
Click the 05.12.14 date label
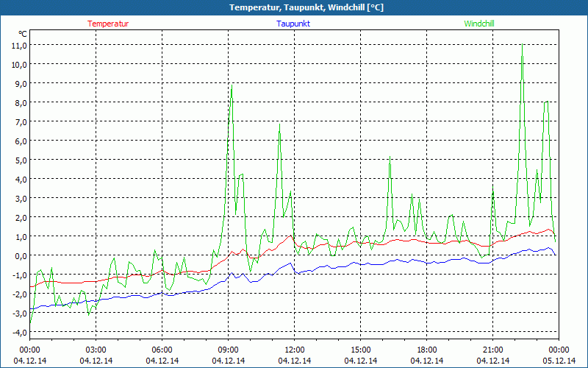pyautogui.click(x=559, y=361)
